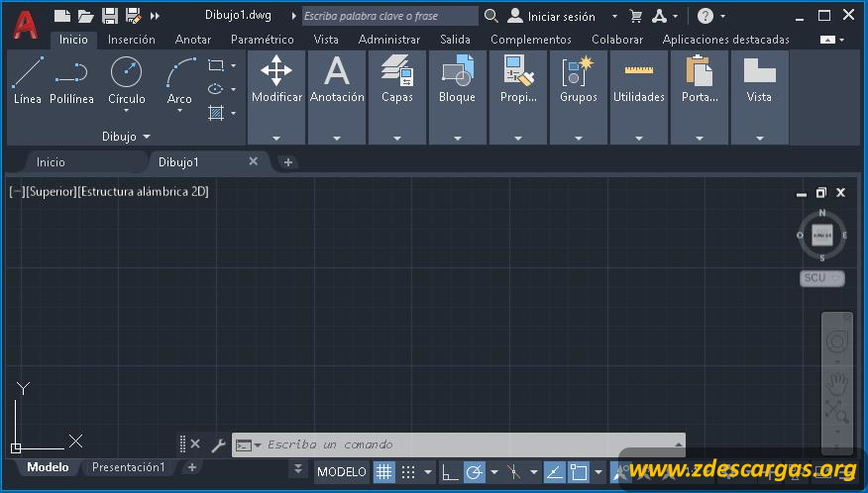Click the Save As icon with pencil
Image resolution: width=868 pixels, height=493 pixels.
134,16
